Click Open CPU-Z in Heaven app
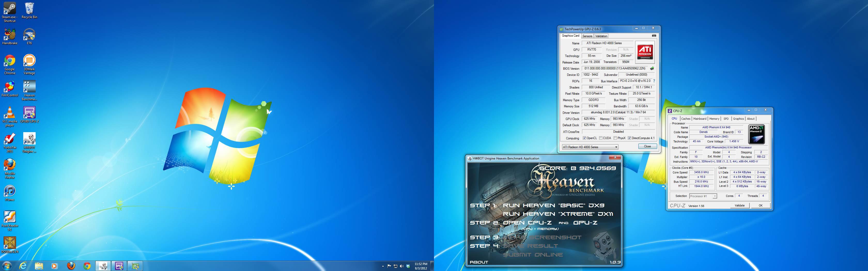The image size is (868, 271). 527,222
